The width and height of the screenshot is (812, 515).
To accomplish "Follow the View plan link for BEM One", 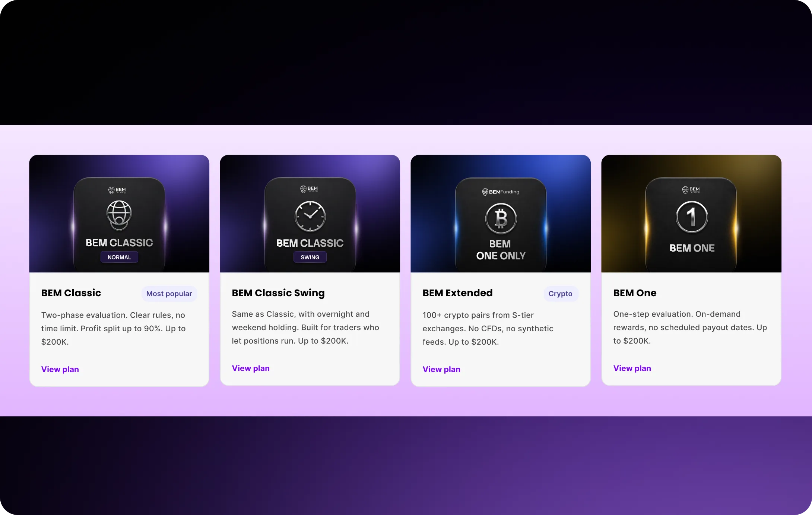I will click(632, 368).
